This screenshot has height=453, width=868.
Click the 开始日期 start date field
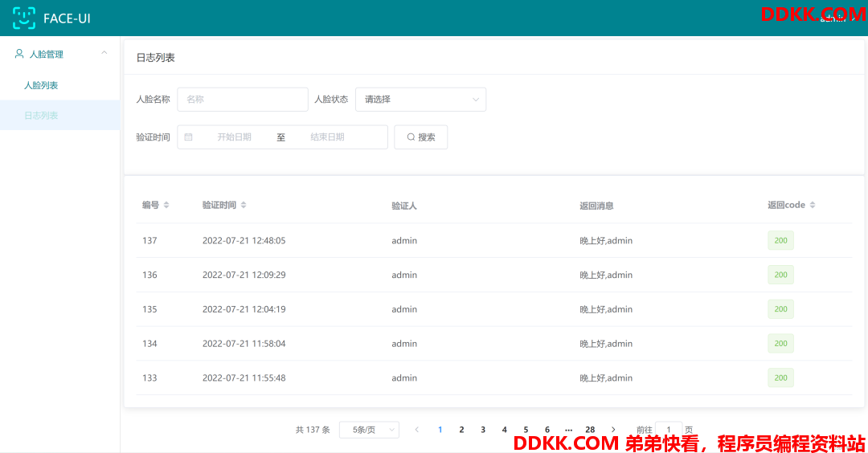pyautogui.click(x=234, y=137)
